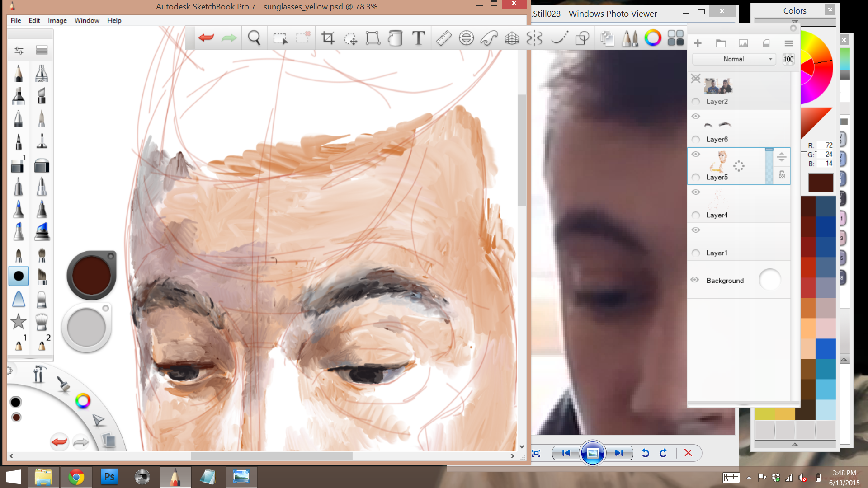The width and height of the screenshot is (868, 488).
Task: Open the Flood Fill bucket tool
Action: pos(395,38)
